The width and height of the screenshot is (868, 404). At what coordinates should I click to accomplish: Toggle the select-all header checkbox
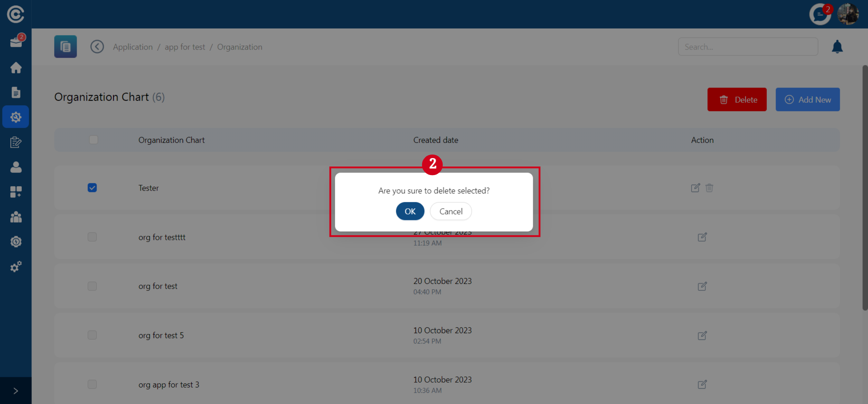click(93, 140)
